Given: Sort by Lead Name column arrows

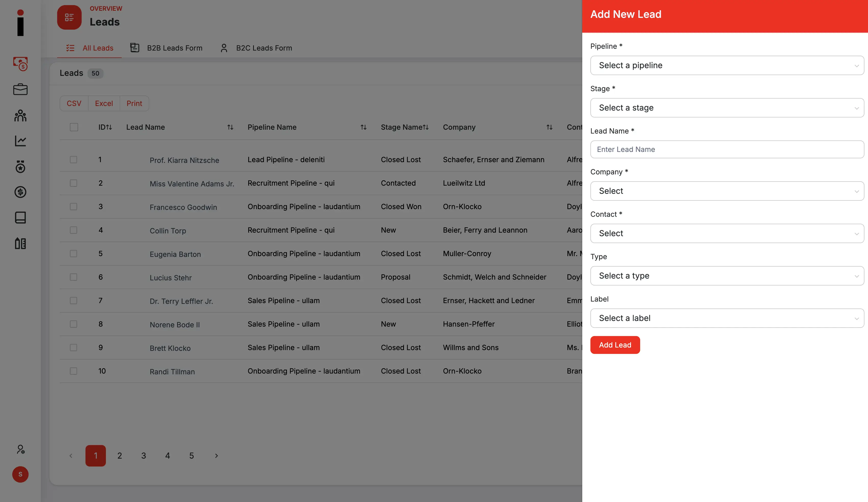Looking at the screenshot, I should pyautogui.click(x=230, y=127).
